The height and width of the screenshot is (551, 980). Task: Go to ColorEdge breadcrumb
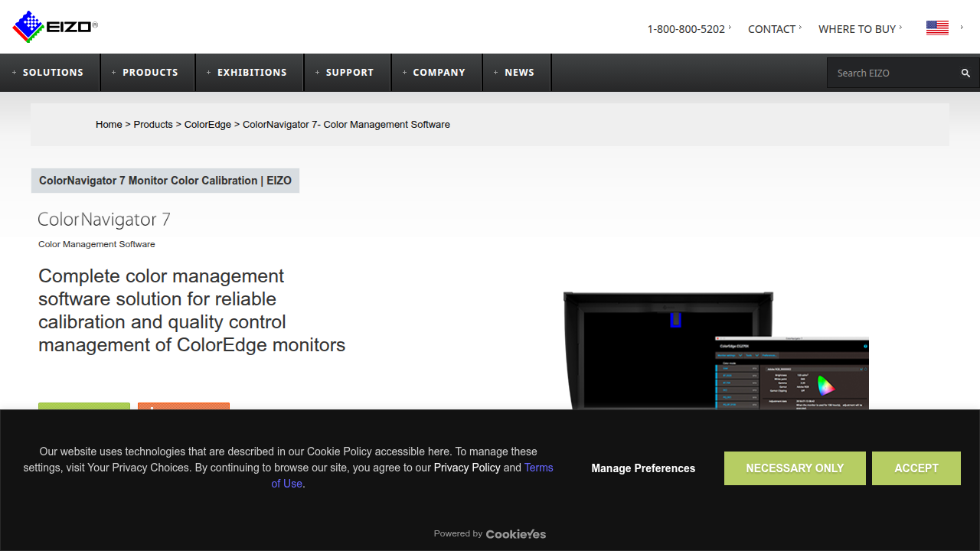tap(207, 124)
